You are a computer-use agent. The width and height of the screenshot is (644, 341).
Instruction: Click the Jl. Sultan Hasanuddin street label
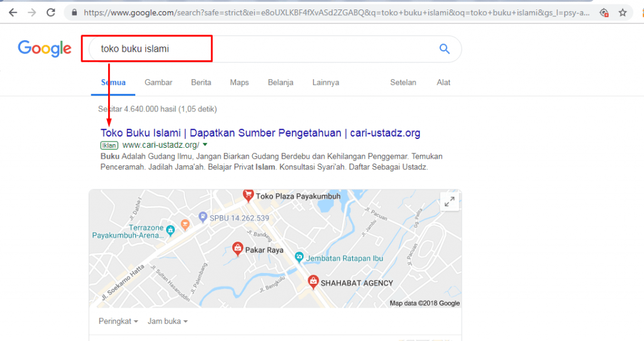tap(170, 284)
